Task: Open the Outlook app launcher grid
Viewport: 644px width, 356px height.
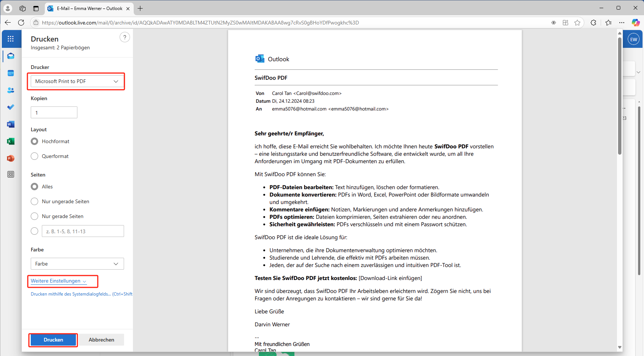Action: point(11,39)
